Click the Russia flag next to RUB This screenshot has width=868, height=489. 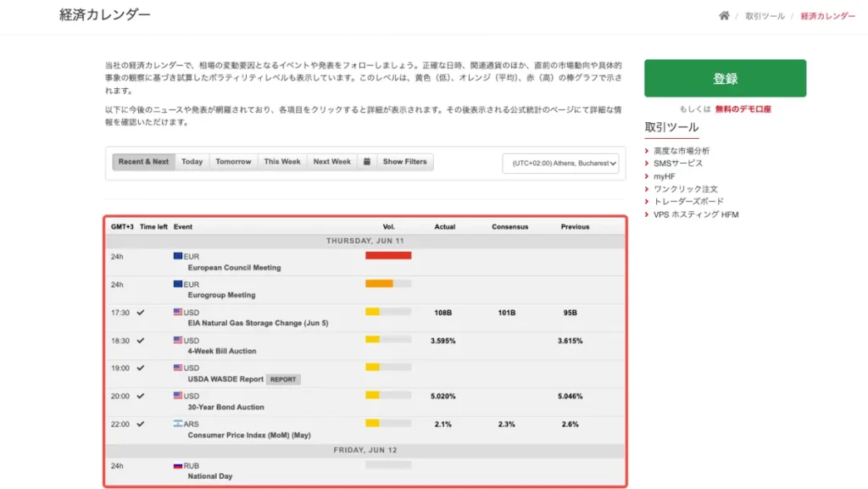(x=178, y=466)
